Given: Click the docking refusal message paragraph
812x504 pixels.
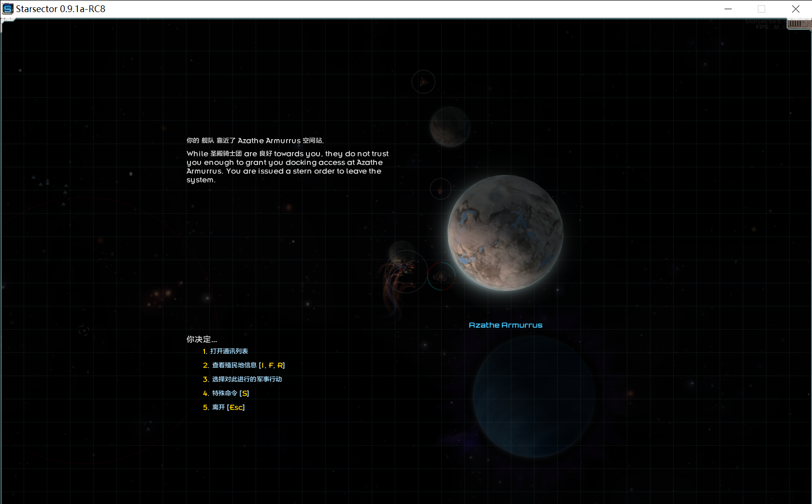Looking at the screenshot, I should (x=288, y=167).
